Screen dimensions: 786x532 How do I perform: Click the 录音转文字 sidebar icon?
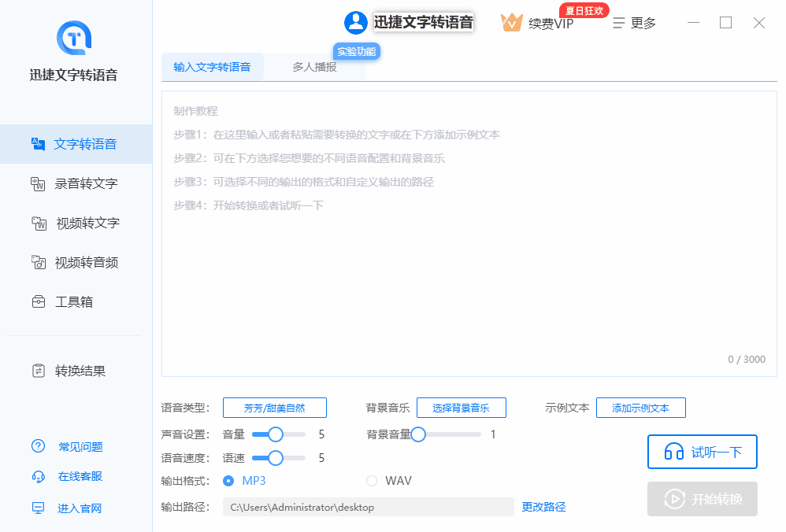tap(38, 183)
